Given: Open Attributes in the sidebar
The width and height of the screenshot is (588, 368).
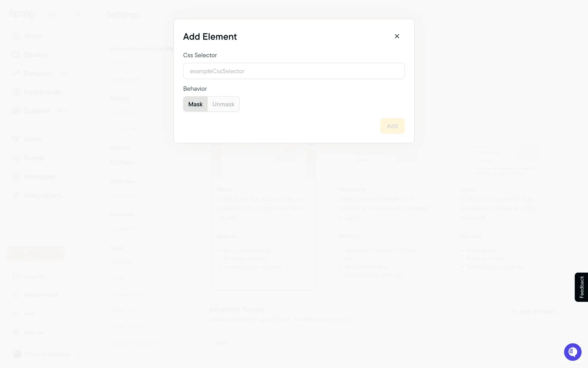Looking at the screenshot, I should coord(39,177).
